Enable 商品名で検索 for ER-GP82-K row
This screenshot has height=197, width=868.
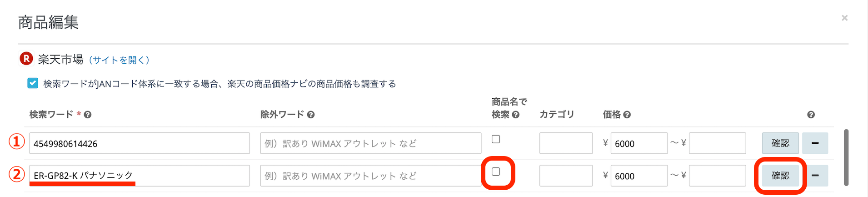[496, 172]
